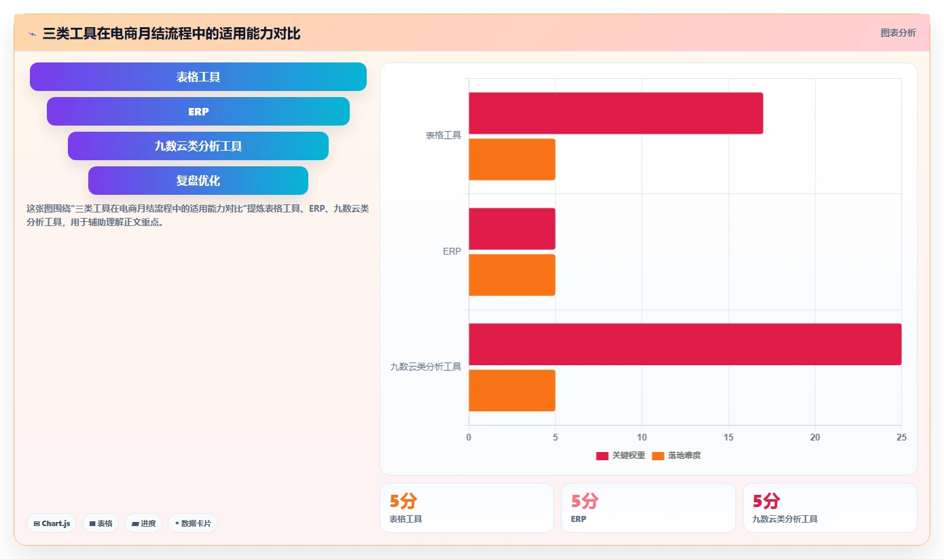This screenshot has height=560, width=944.
Task: Click the 表格 tag chip
Action: click(x=101, y=523)
